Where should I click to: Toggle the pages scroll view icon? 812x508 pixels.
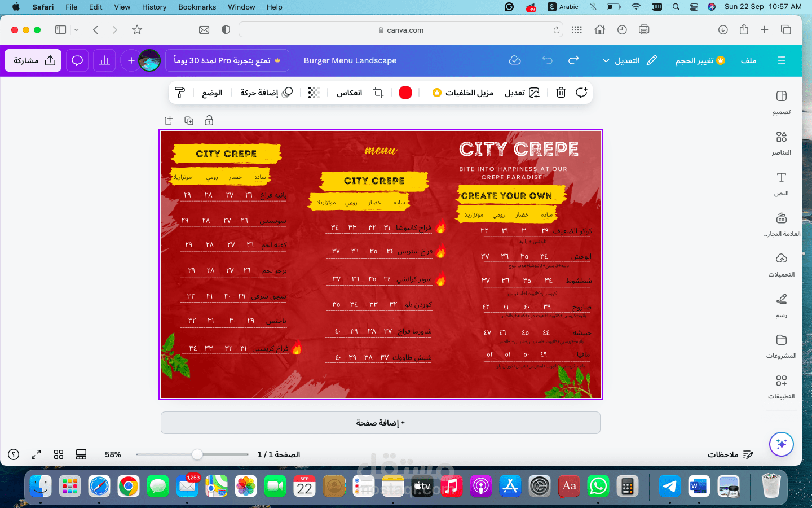tap(81, 454)
